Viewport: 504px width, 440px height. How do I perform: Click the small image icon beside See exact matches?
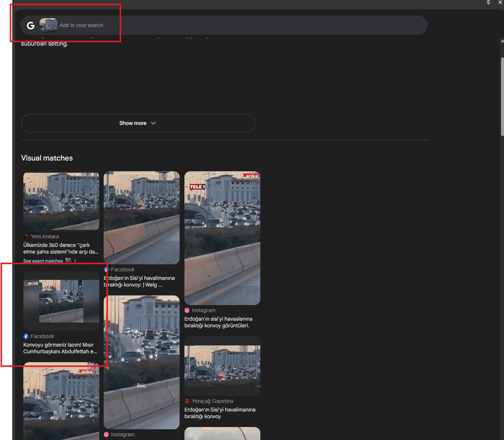point(68,261)
